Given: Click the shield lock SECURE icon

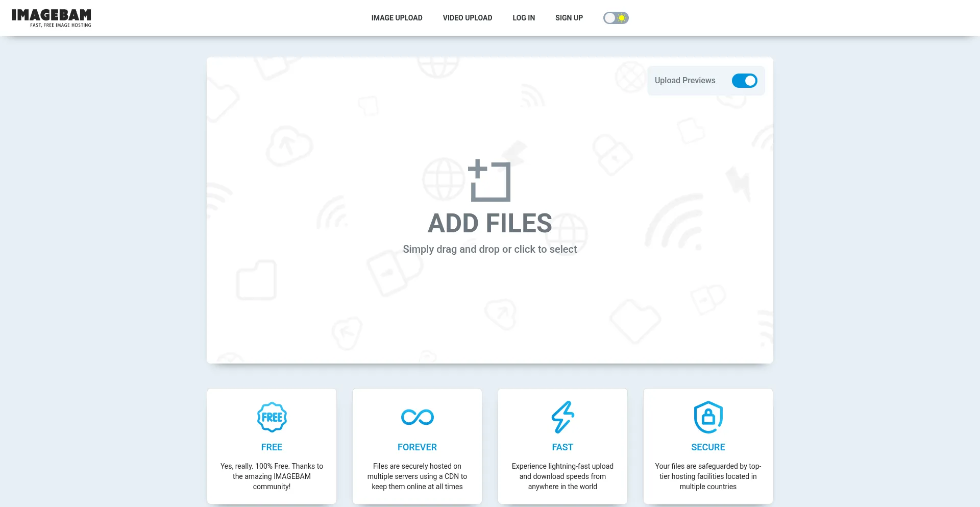Looking at the screenshot, I should [x=708, y=417].
